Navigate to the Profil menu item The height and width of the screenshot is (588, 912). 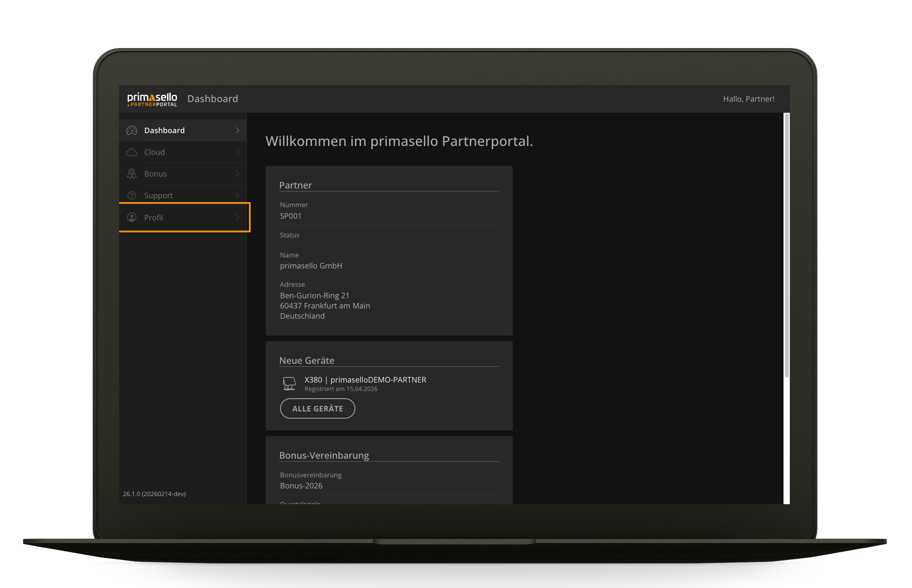coord(153,217)
